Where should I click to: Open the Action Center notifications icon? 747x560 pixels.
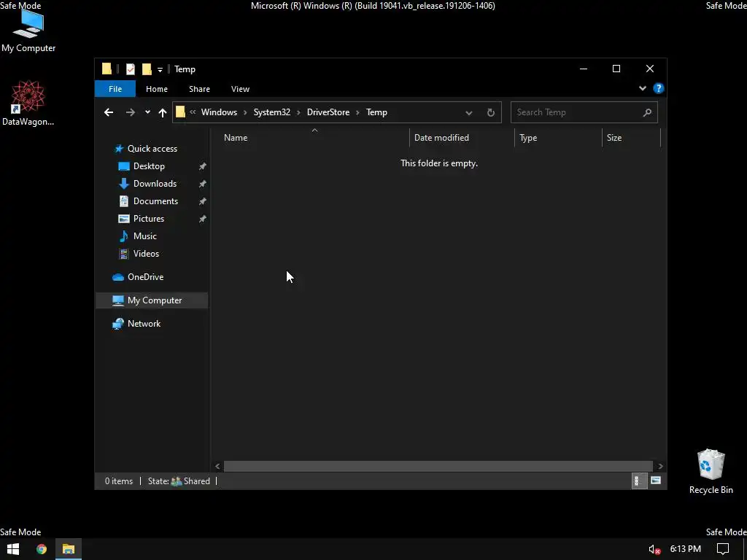point(723,549)
